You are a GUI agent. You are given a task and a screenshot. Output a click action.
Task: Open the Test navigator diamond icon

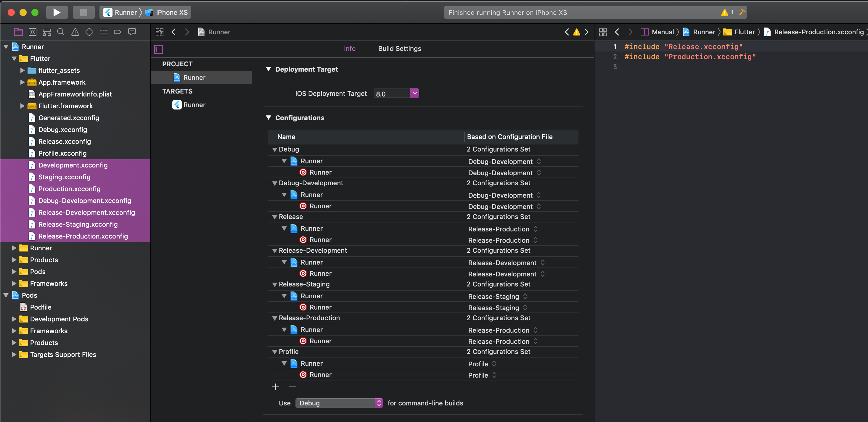[89, 32]
